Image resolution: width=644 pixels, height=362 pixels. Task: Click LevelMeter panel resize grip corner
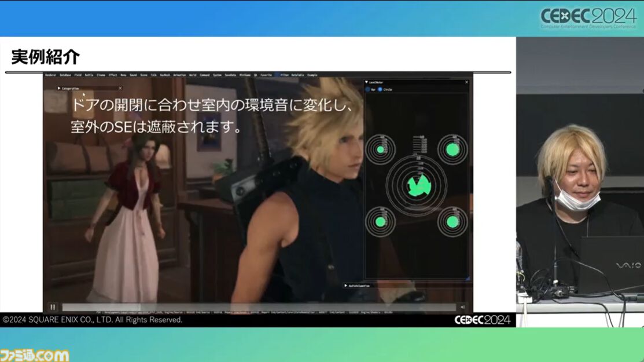[x=468, y=279]
